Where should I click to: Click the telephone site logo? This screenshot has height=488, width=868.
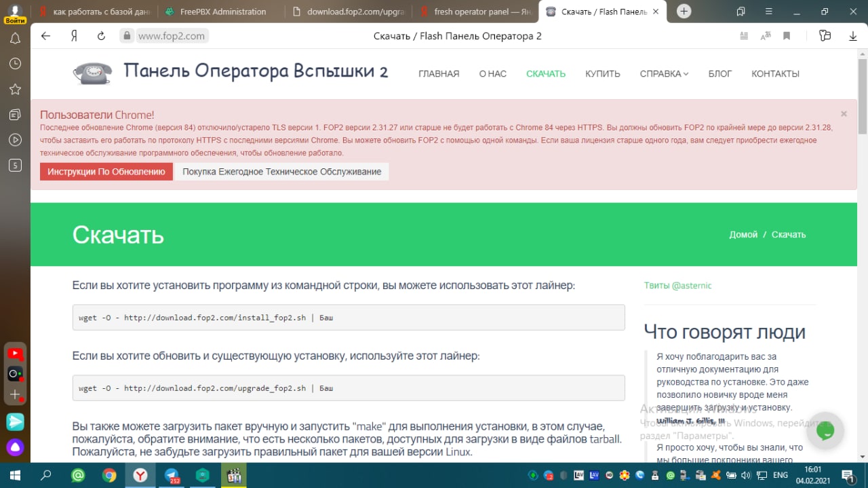(x=93, y=73)
